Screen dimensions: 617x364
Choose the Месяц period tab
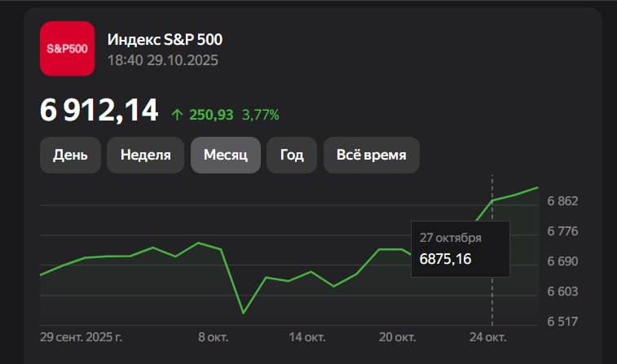[x=225, y=155]
